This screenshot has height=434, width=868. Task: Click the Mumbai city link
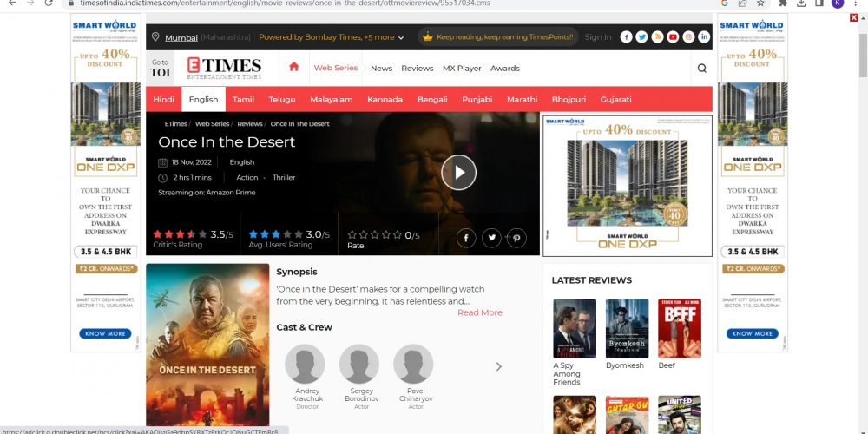coord(181,37)
